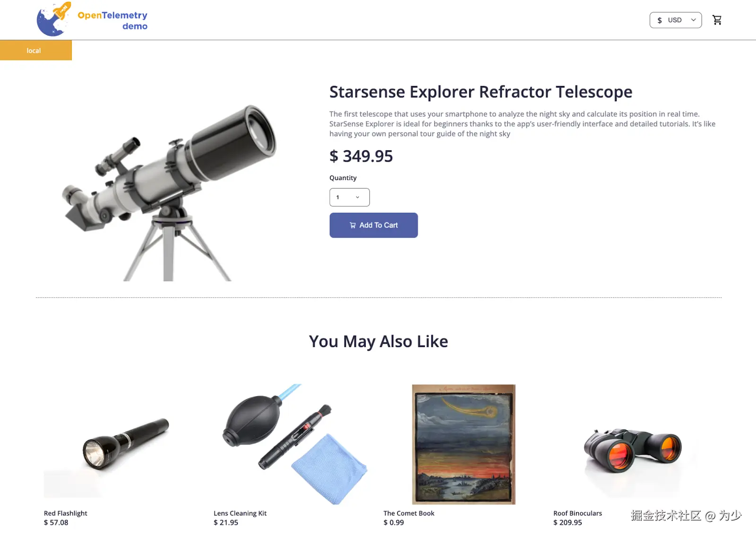Click the Starsense Explorer Refractor Telescope heading
The image size is (756, 536).
coord(481,92)
